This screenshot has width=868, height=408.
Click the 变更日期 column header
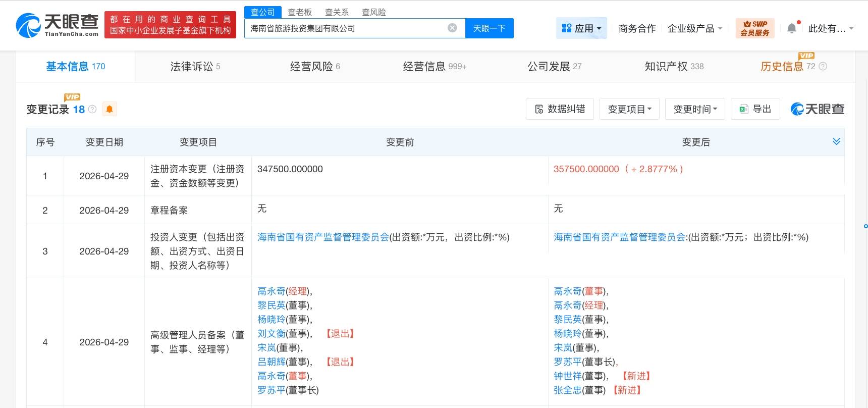pyautogui.click(x=104, y=142)
